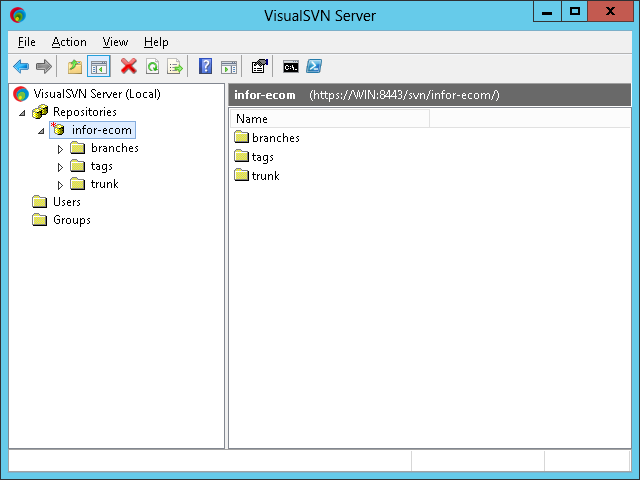
Task: Expand the branches tree node
Action: coord(60,149)
